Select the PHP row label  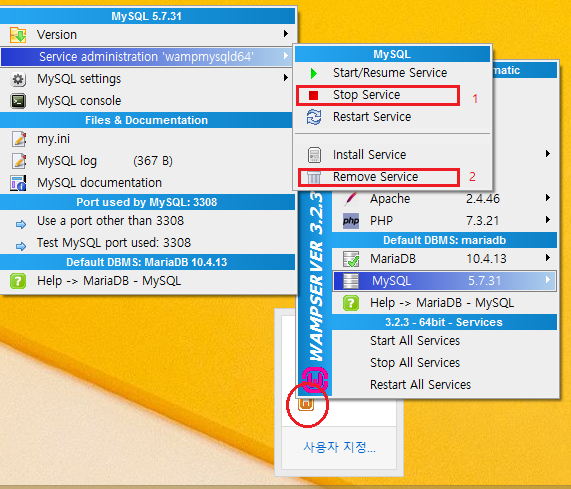tap(381, 221)
